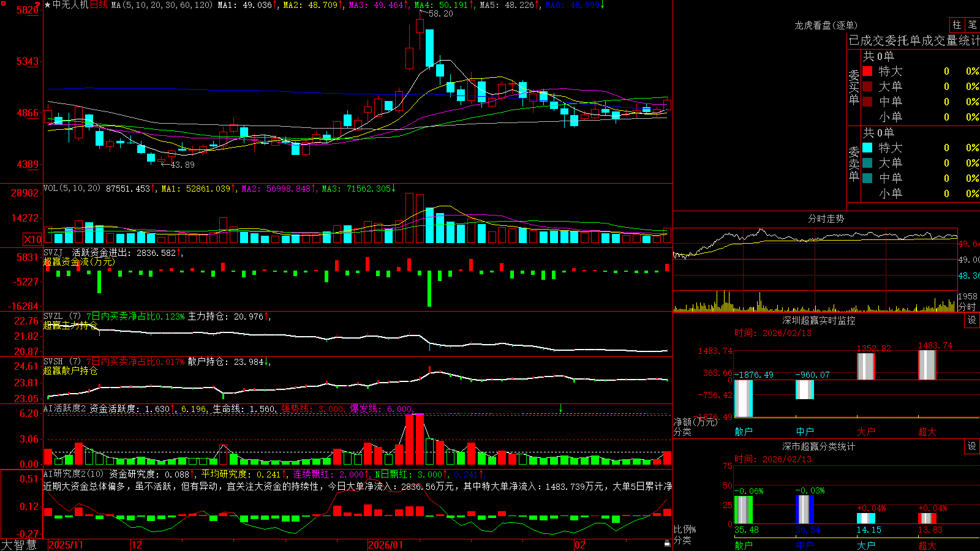Click the 连续飘红: 2.000 label
This screenshot has width=980, height=551.
coord(328,474)
